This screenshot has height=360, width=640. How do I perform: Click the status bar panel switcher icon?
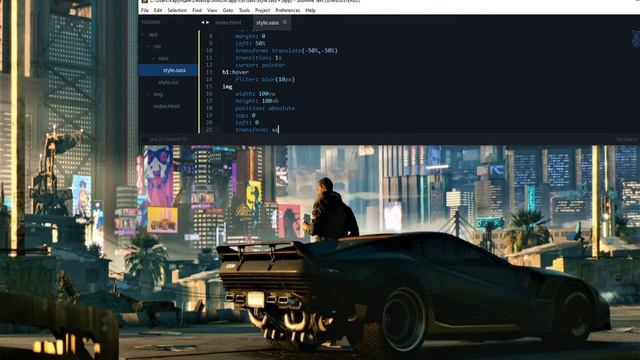point(144,140)
